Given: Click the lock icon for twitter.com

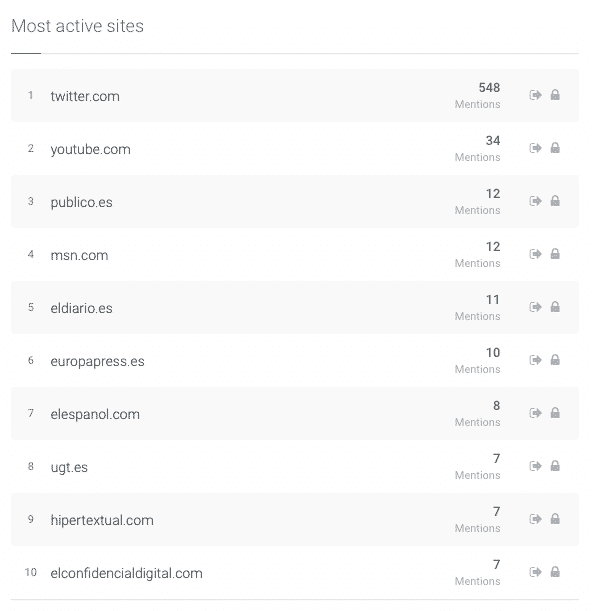Looking at the screenshot, I should tap(555, 95).
